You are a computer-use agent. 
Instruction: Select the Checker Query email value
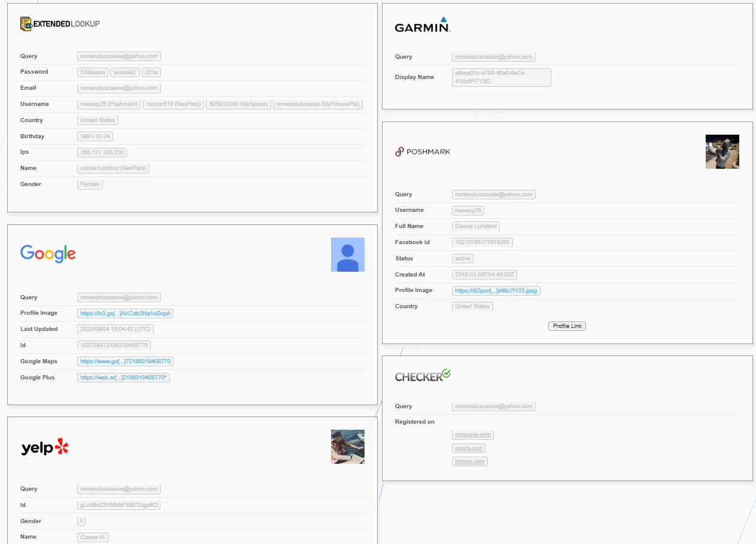click(494, 406)
